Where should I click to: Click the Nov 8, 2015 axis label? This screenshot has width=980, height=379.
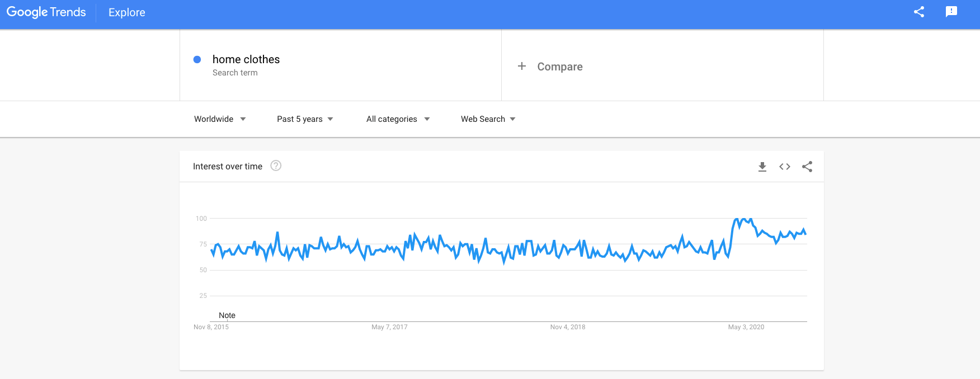[211, 327]
